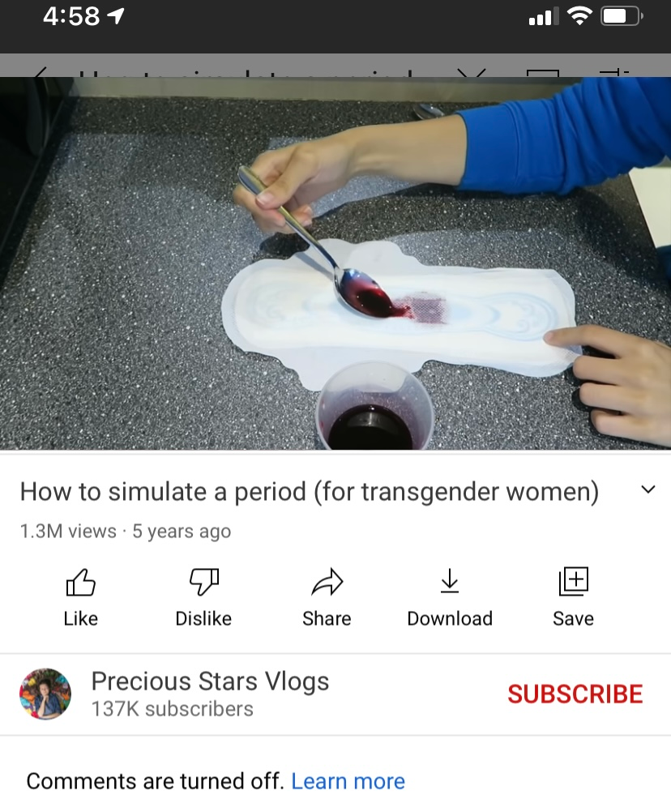Open the video title to expand details
The height and width of the screenshot is (812, 671).
[309, 491]
